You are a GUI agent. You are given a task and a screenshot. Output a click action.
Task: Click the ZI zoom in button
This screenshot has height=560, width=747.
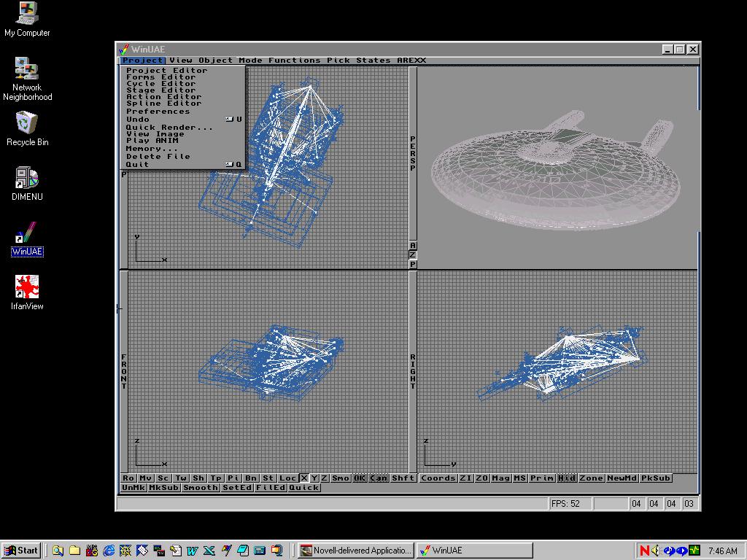tap(465, 478)
